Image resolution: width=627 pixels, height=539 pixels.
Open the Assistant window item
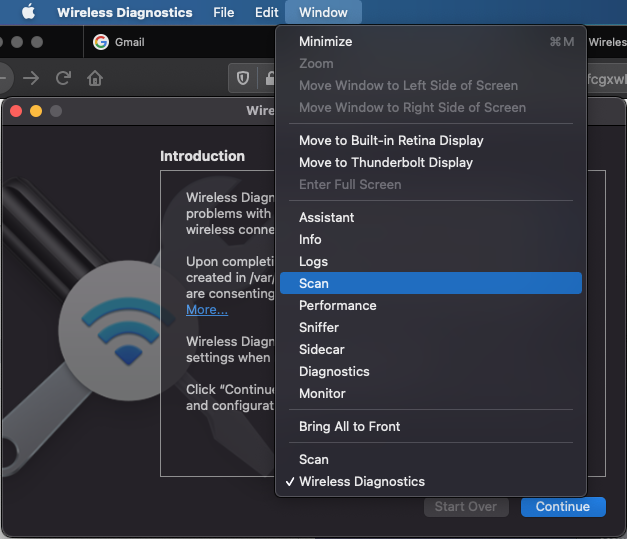431,217
